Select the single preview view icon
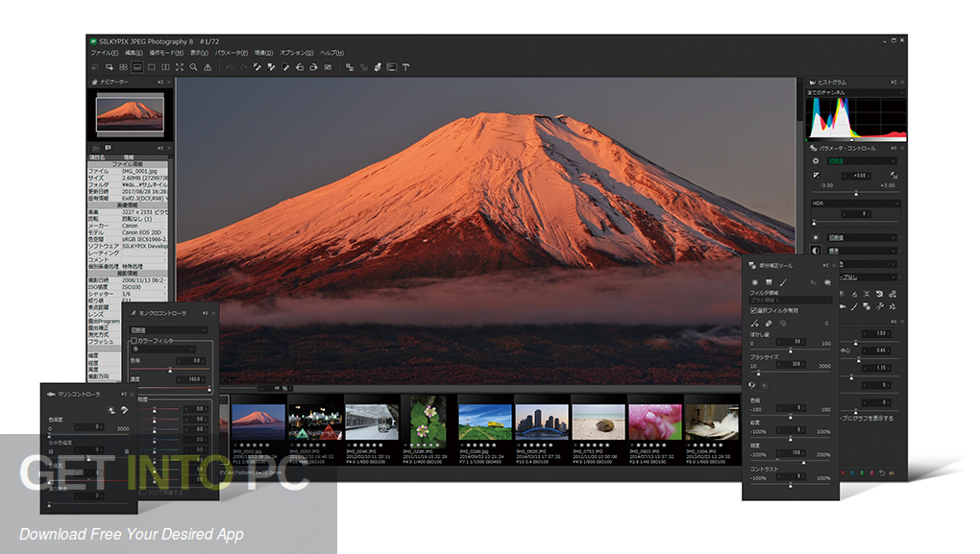The height and width of the screenshot is (554, 980). click(151, 67)
